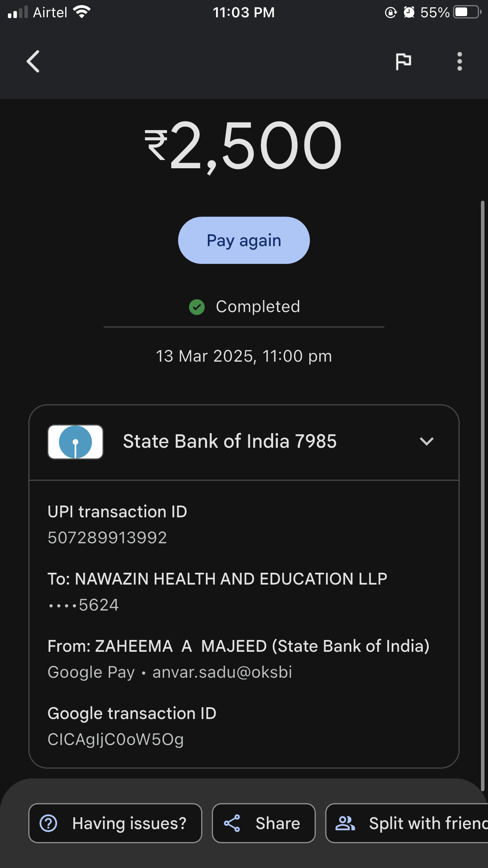Tap the alarm clock status icon

click(x=409, y=13)
